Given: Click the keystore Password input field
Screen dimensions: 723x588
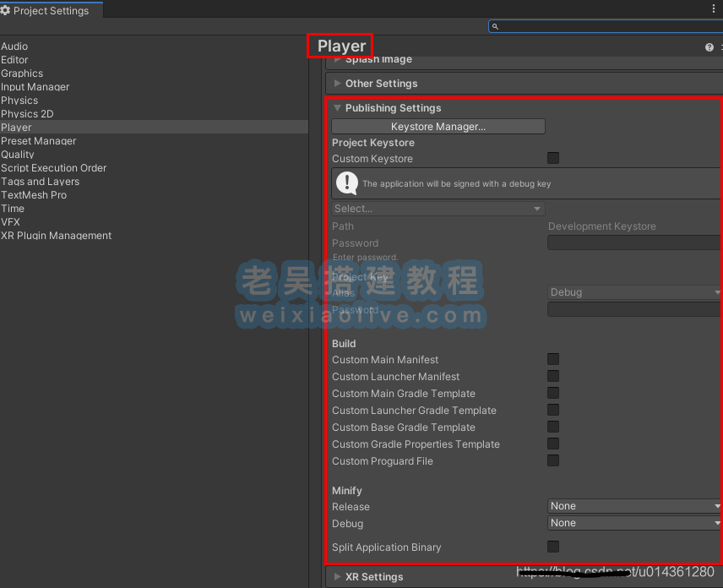Looking at the screenshot, I should (633, 242).
